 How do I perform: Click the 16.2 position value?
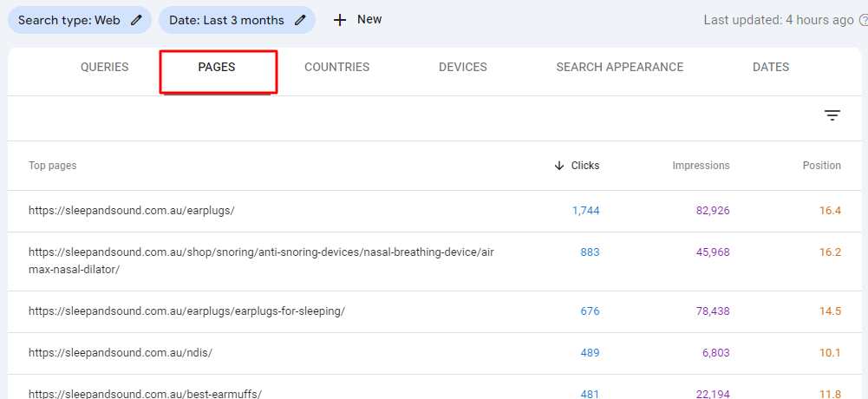pos(831,252)
